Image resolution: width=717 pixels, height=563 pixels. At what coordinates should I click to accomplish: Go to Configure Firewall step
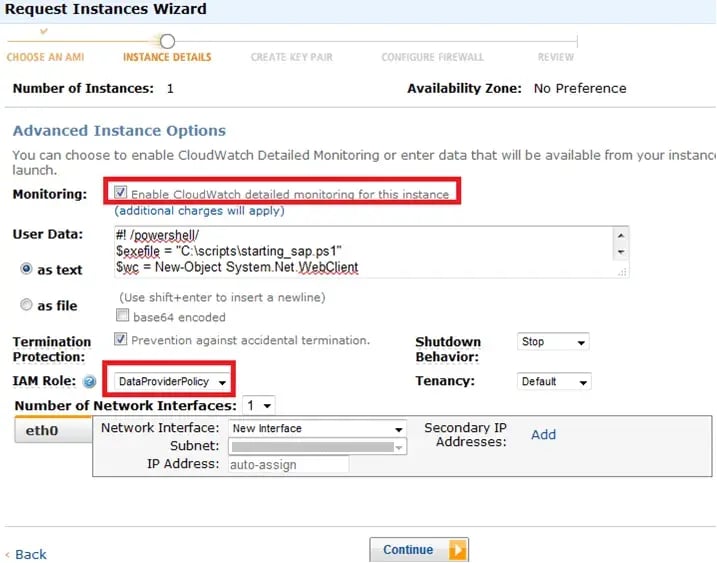coord(432,57)
